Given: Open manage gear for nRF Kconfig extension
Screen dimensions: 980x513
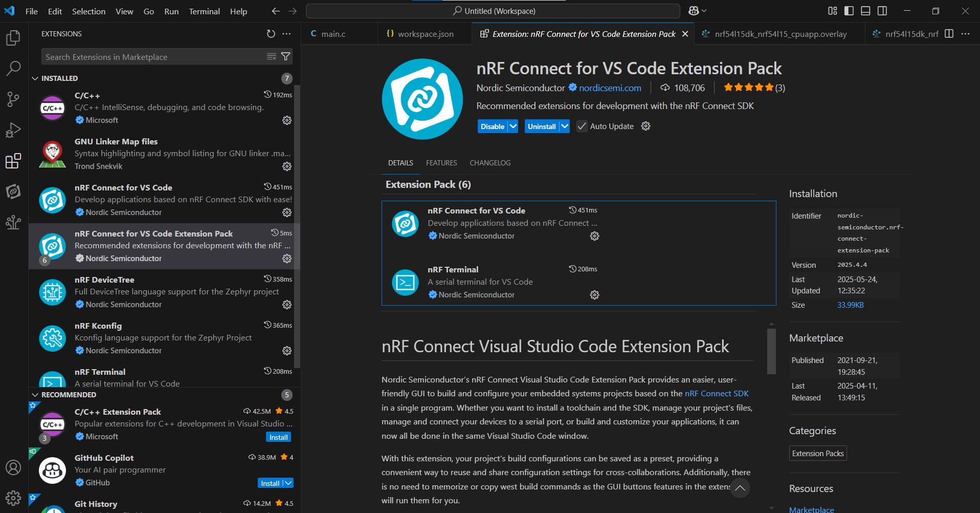Looking at the screenshot, I should [287, 351].
